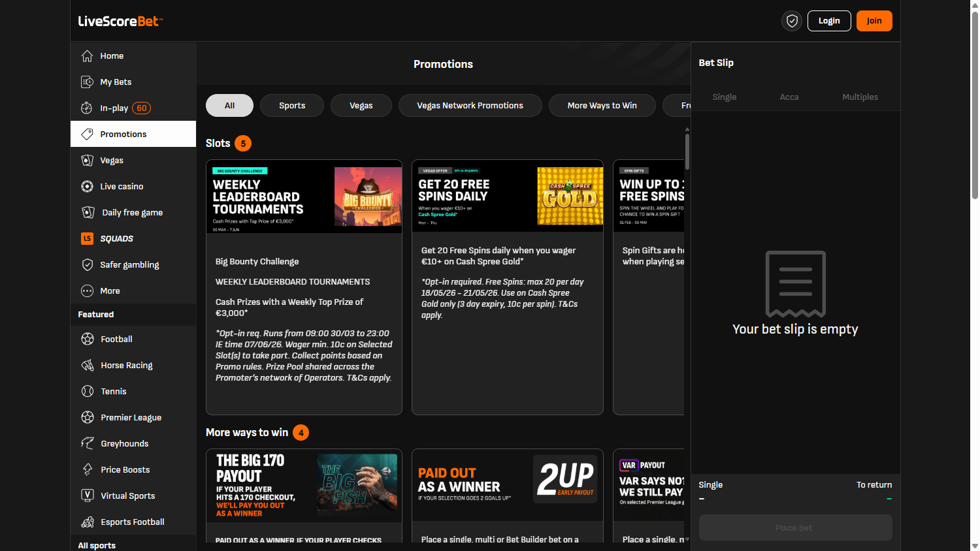Select the Football ball icon
The width and height of the screenshot is (980, 551).
[x=88, y=339]
